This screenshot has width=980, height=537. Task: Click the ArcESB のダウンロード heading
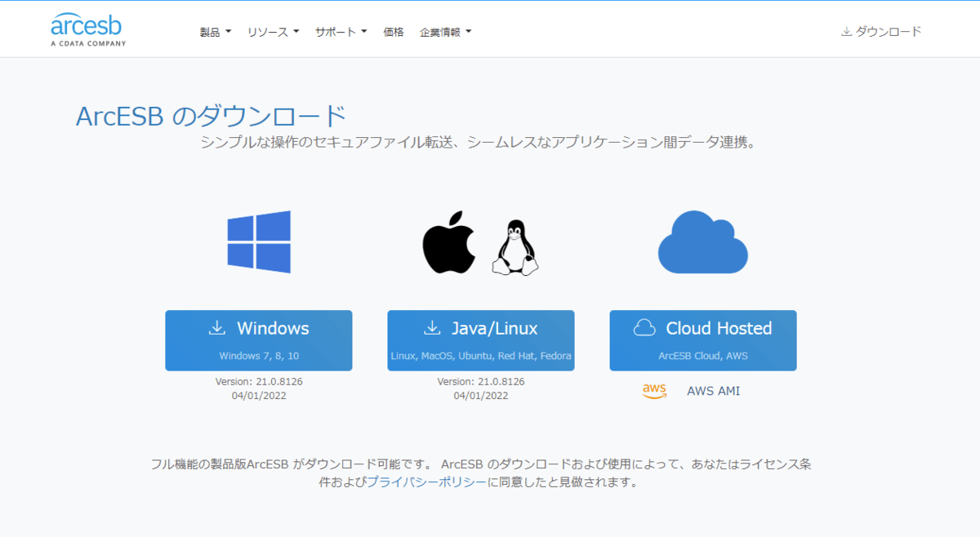pos(211,116)
